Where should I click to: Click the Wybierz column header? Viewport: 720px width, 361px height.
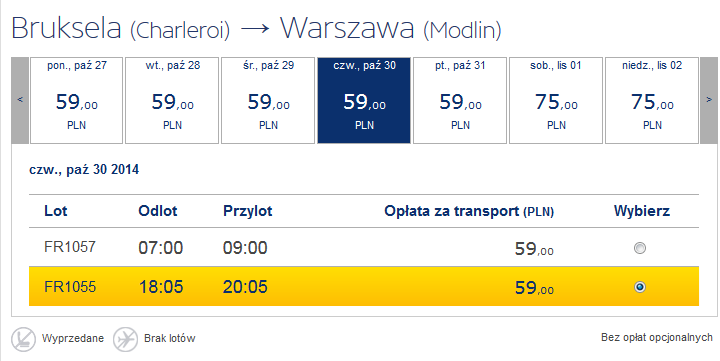(x=641, y=211)
